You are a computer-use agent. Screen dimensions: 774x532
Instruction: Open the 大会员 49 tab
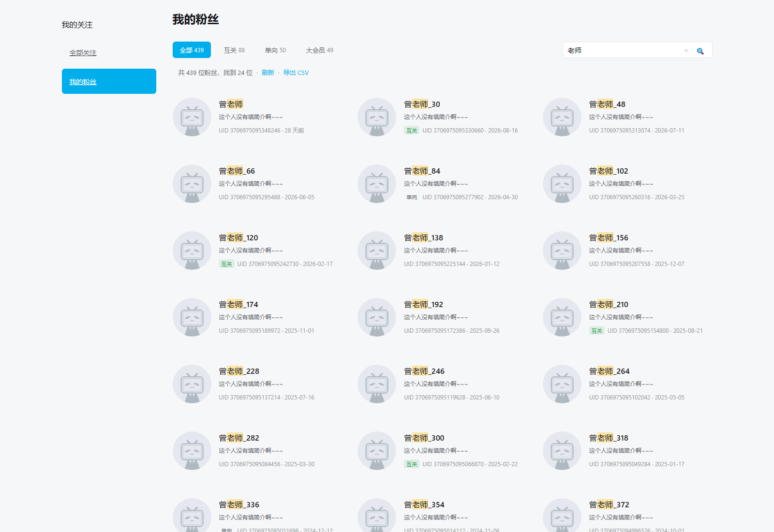click(x=319, y=50)
